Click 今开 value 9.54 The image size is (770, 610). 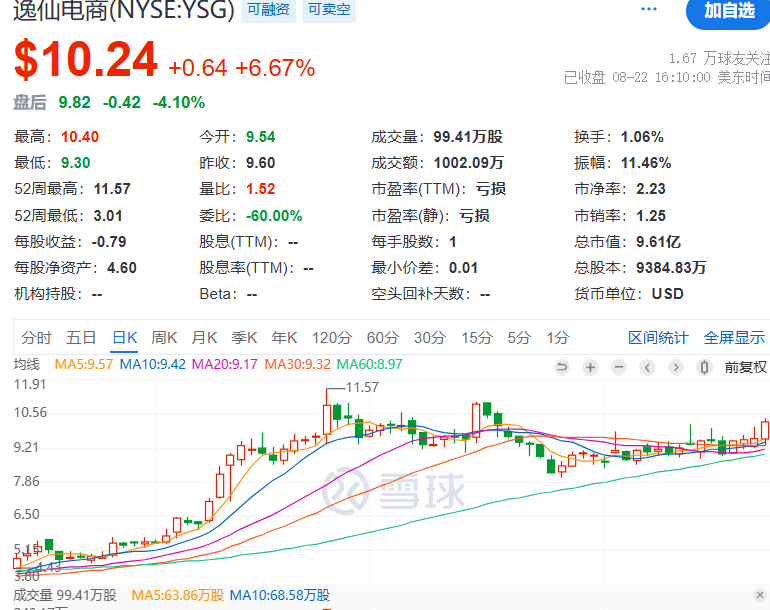[260, 137]
